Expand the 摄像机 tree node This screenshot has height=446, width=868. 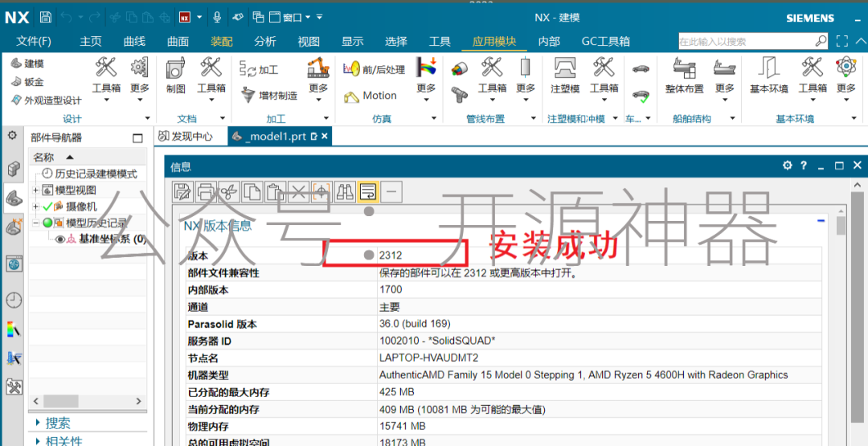[36, 207]
